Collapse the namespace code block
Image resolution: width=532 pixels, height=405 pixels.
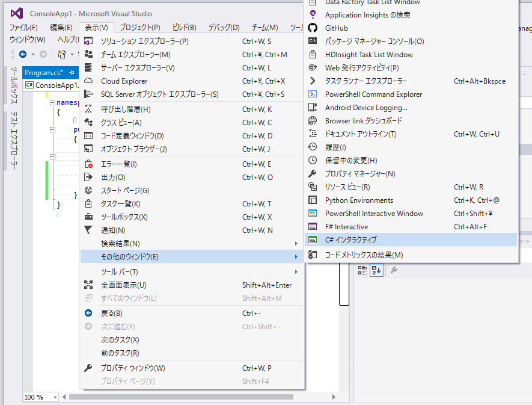tap(52, 102)
